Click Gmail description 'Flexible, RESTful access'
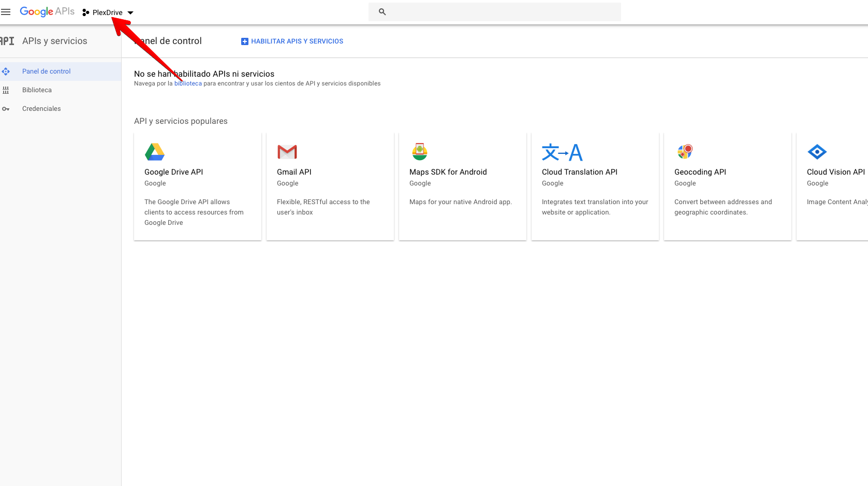Image resolution: width=868 pixels, height=486 pixels. pyautogui.click(x=323, y=207)
